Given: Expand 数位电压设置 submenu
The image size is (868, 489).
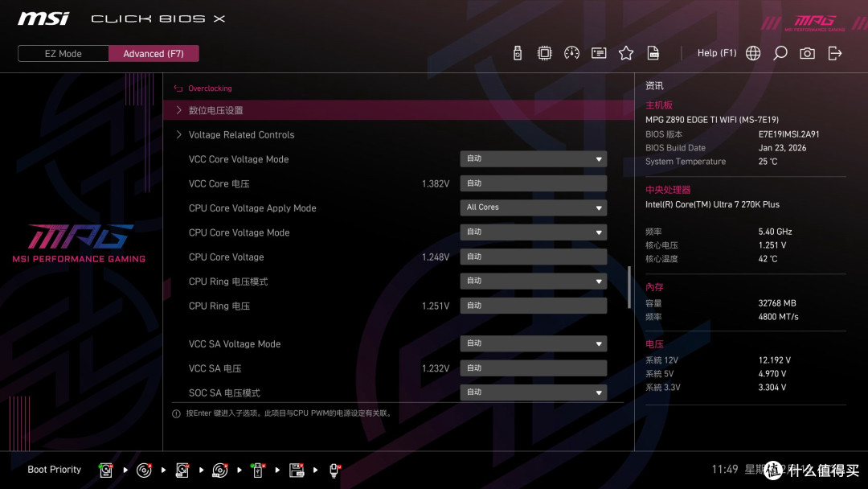Looking at the screenshot, I should [x=399, y=110].
